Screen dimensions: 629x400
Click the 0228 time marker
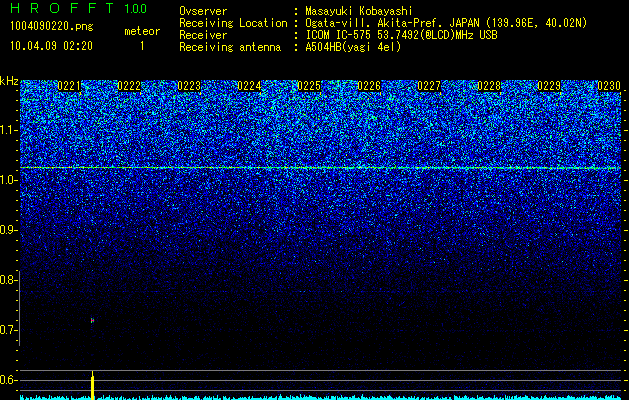489,86
